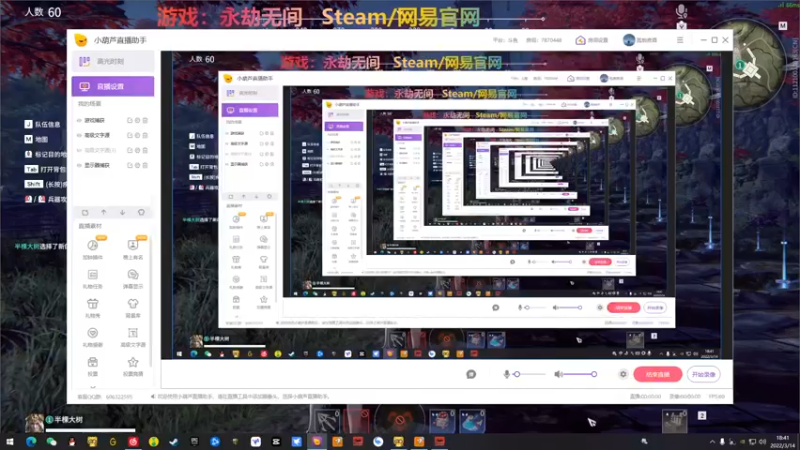Click the 小葫芦 logo in title bar
800x450 pixels.
point(81,40)
